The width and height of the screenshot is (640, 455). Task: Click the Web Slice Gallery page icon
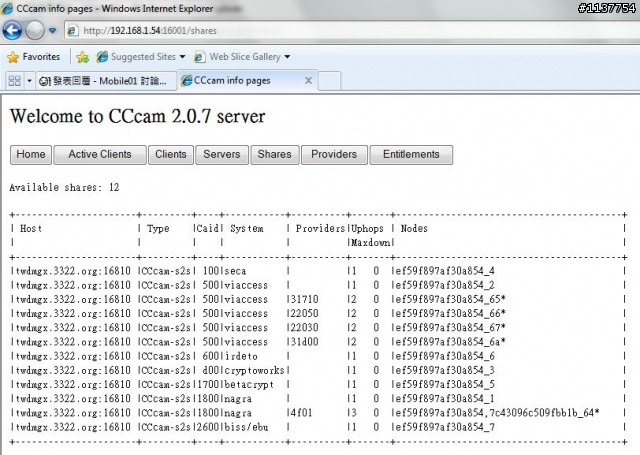[200, 57]
